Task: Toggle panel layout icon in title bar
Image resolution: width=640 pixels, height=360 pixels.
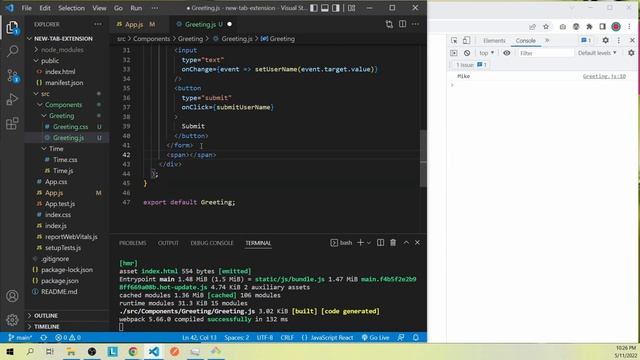Action: coord(324,8)
